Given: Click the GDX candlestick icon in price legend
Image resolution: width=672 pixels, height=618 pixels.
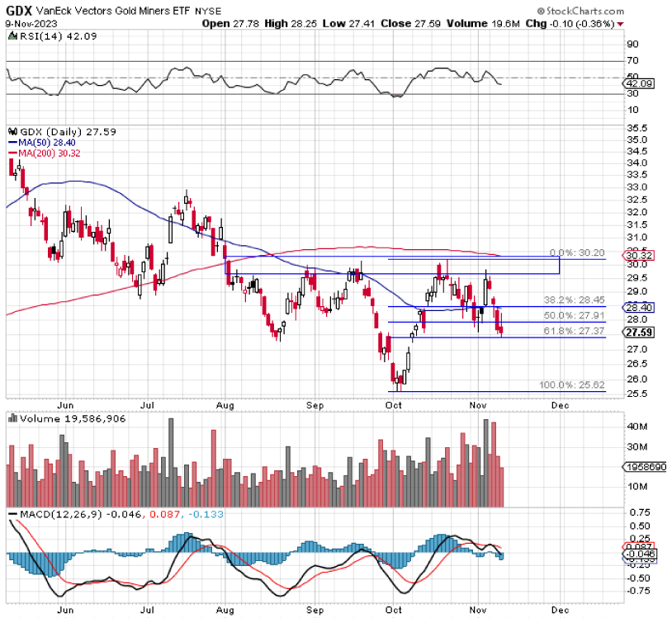Looking at the screenshot, I should pyautogui.click(x=12, y=131).
